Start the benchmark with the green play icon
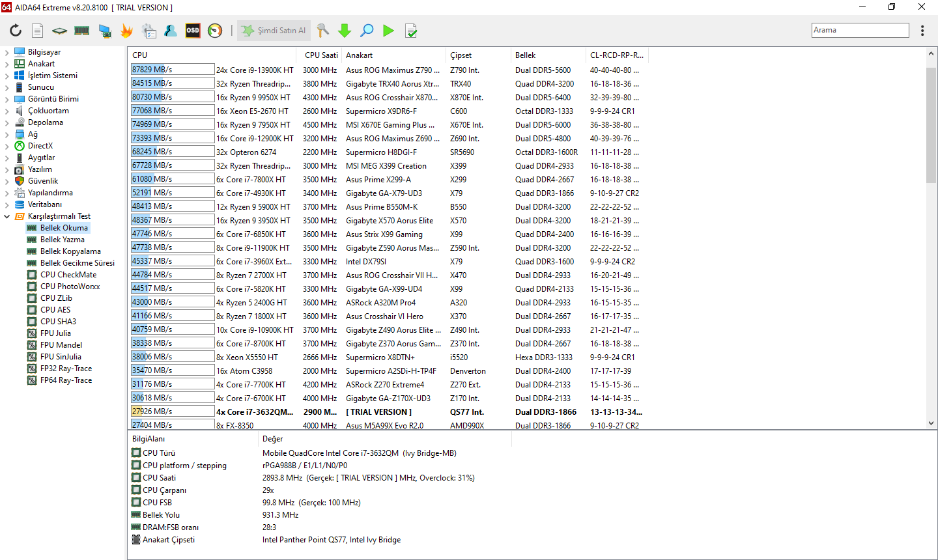Viewport: 938px width, 560px height. click(x=389, y=31)
